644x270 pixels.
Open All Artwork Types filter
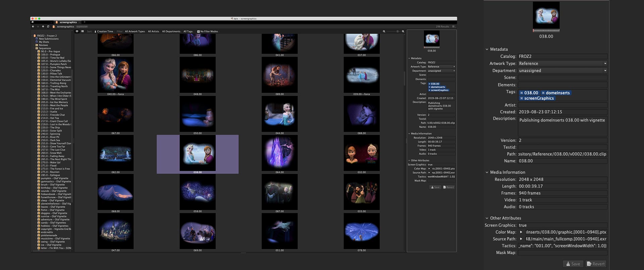135,32
